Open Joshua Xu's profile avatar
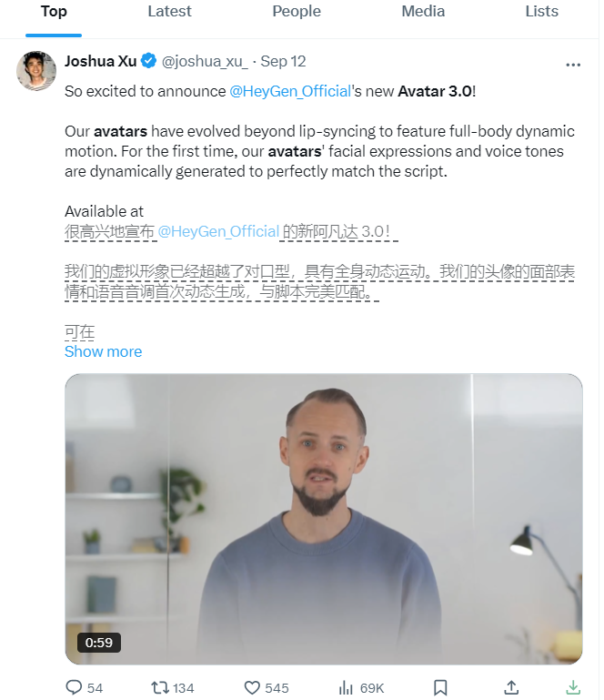This screenshot has height=700, width=604. (37, 71)
